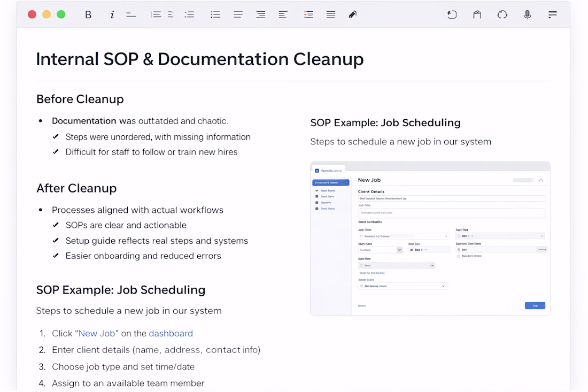Click step 2 "Enter client details" line
The height and width of the screenshot is (392, 588).
[x=156, y=350]
